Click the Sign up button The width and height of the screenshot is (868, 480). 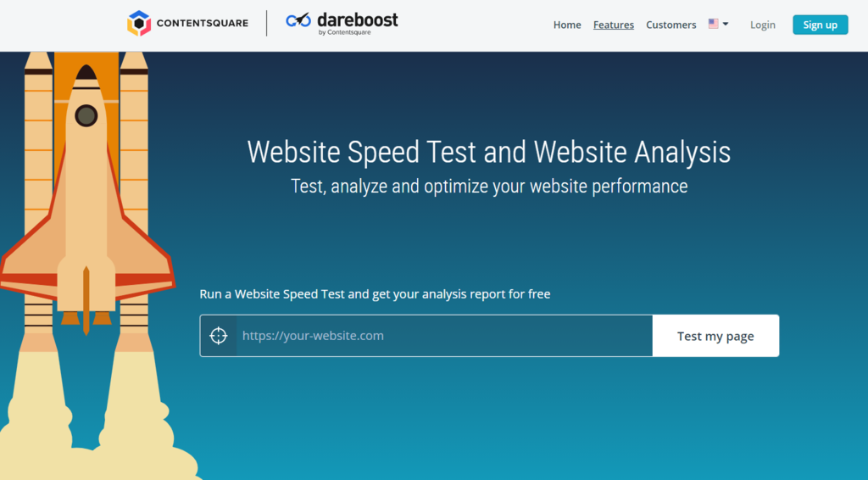click(821, 25)
